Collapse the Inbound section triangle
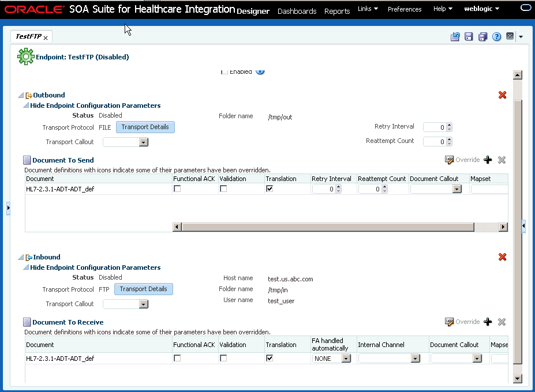Screen dimensions: 535x392 [21, 257]
